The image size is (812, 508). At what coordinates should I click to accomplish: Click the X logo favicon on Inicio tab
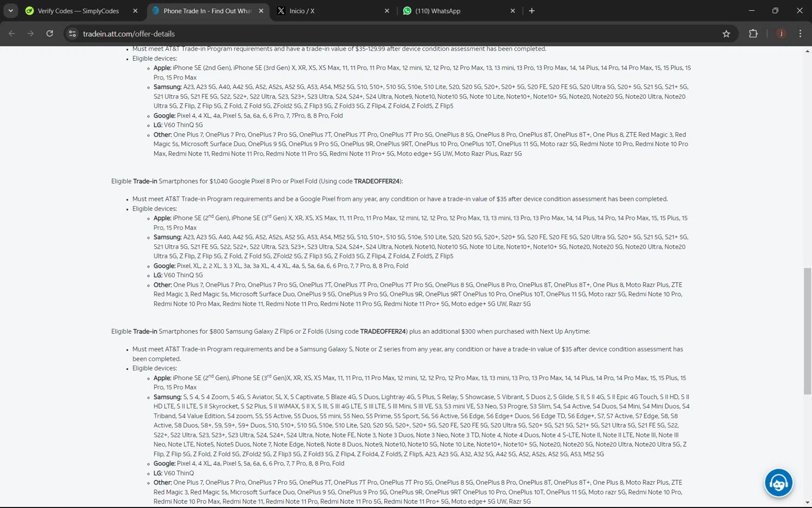281,11
